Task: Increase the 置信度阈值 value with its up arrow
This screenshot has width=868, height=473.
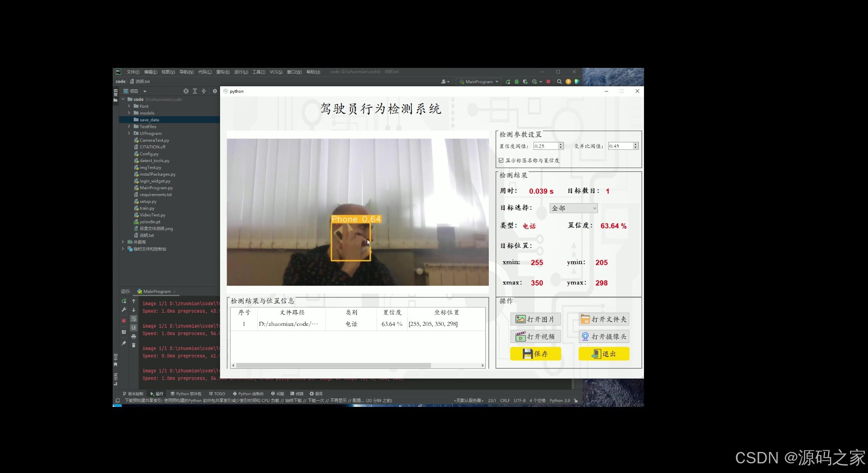Action: click(560, 144)
